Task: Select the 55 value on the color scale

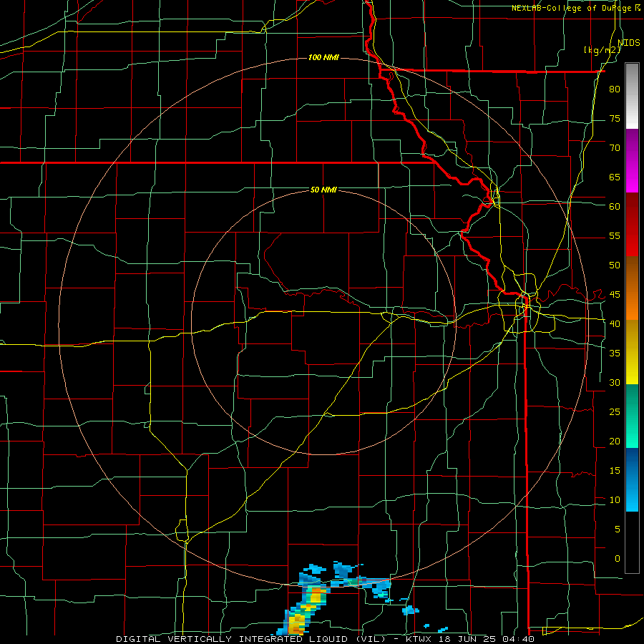Action: tap(615, 236)
